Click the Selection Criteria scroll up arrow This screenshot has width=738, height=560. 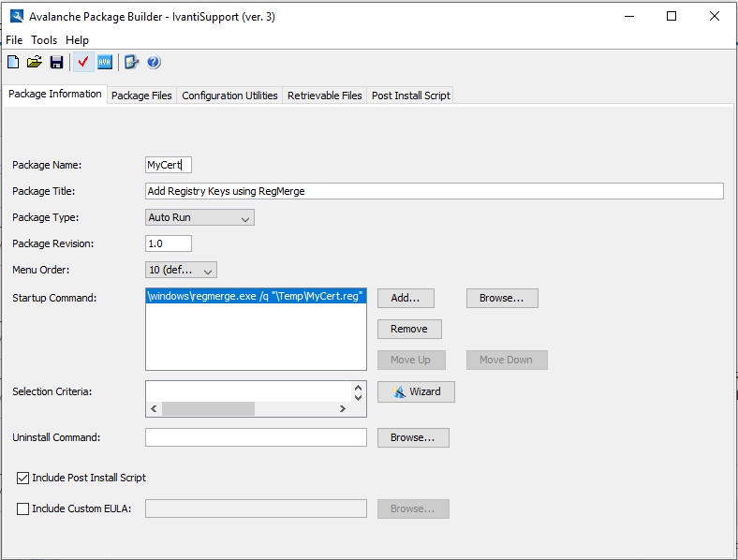358,388
